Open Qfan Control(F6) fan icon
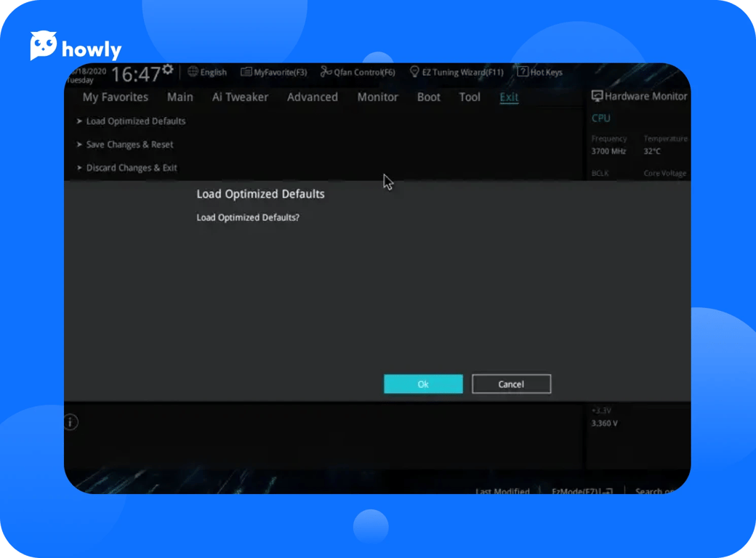 [x=326, y=72]
